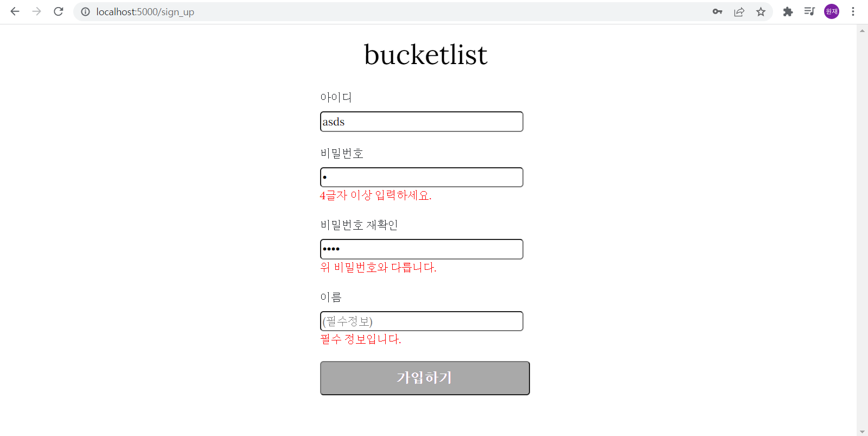Open the media controls icon
The image size is (868, 436).
[x=809, y=11]
